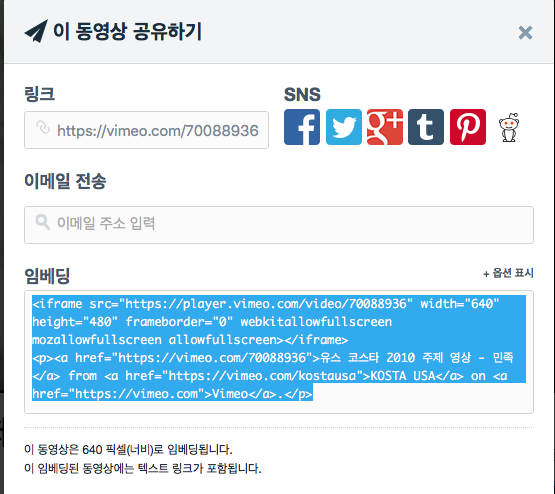Viewport: 555px width, 494px height.
Task: Share the video on Tumblr
Action: coord(426,127)
